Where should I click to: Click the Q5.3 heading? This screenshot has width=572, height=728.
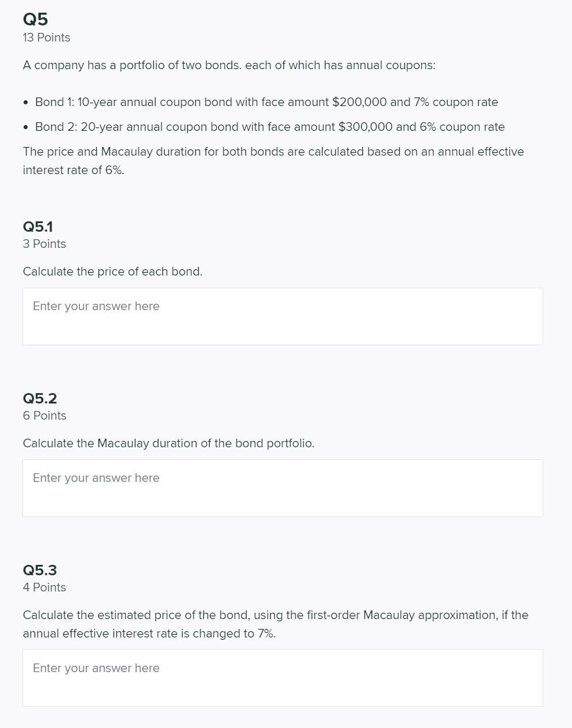(39, 570)
